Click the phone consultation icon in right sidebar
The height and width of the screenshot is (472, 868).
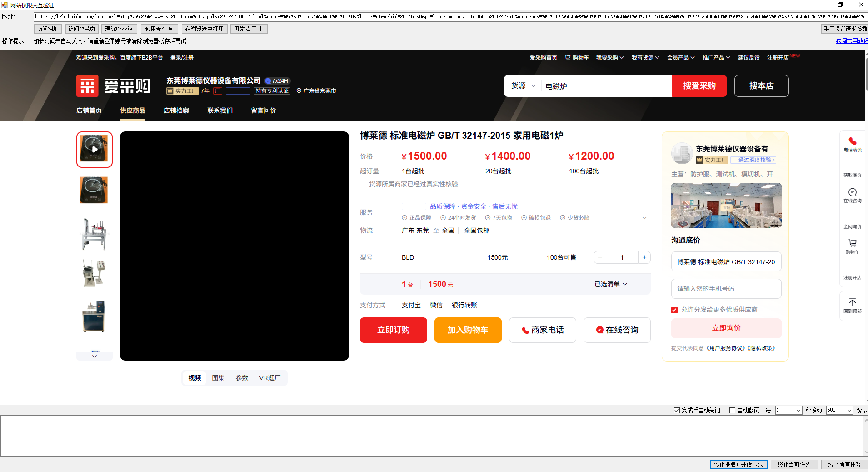click(852, 141)
